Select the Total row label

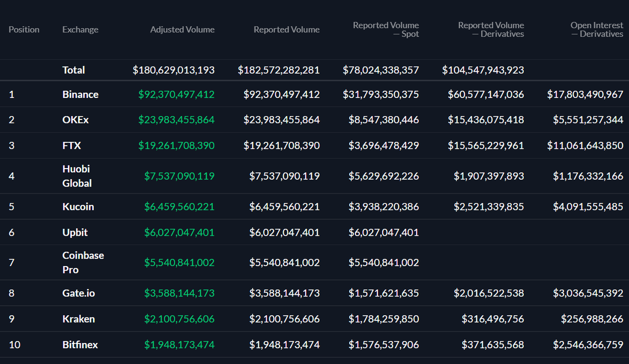73,70
